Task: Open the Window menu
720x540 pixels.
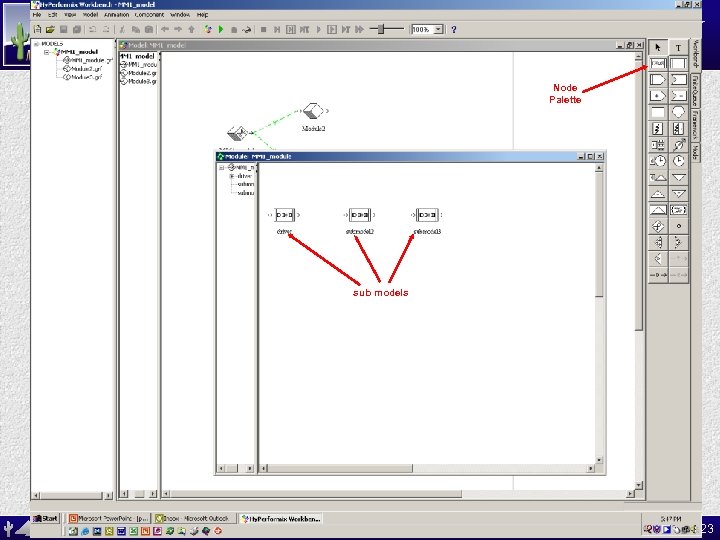Action: pyautogui.click(x=180, y=15)
